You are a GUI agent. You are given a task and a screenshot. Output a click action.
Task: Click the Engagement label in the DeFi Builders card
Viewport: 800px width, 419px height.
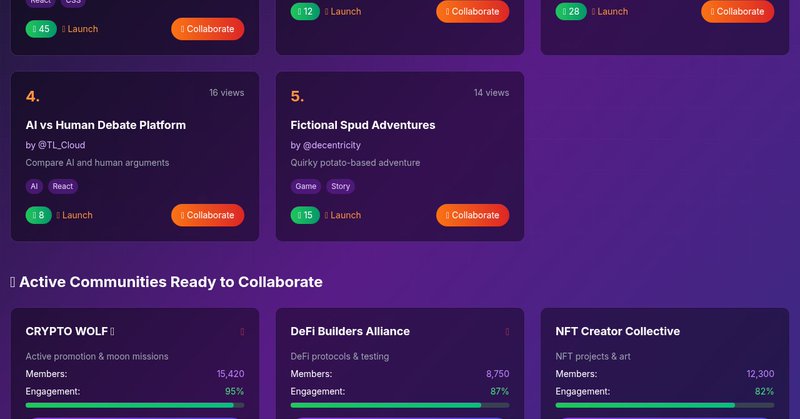click(x=318, y=391)
